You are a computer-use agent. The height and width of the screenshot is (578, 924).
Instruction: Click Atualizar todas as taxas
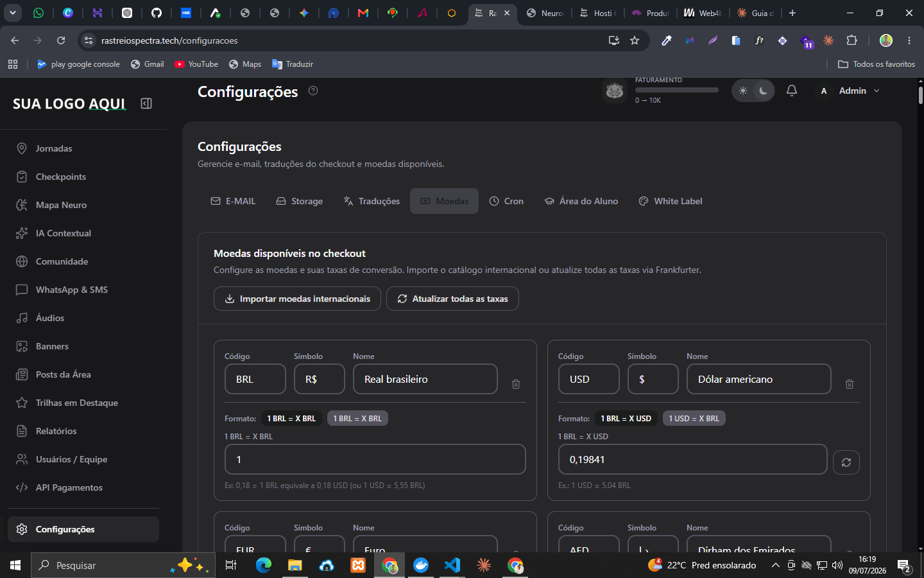point(452,299)
